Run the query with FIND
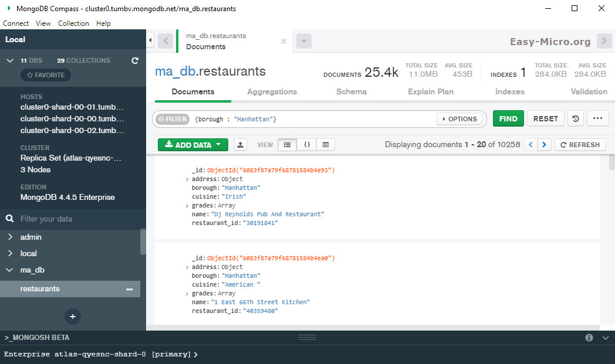Viewport: 615px width, 364px height. [508, 119]
